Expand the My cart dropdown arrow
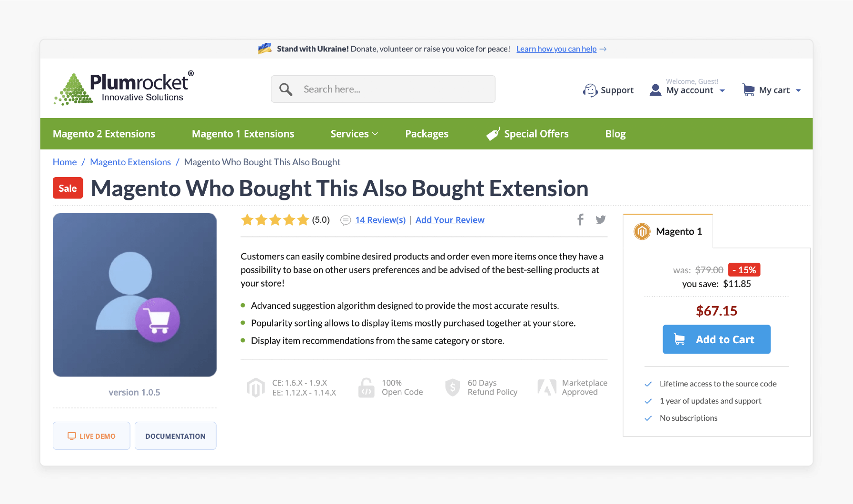The image size is (853, 504). pos(798,91)
